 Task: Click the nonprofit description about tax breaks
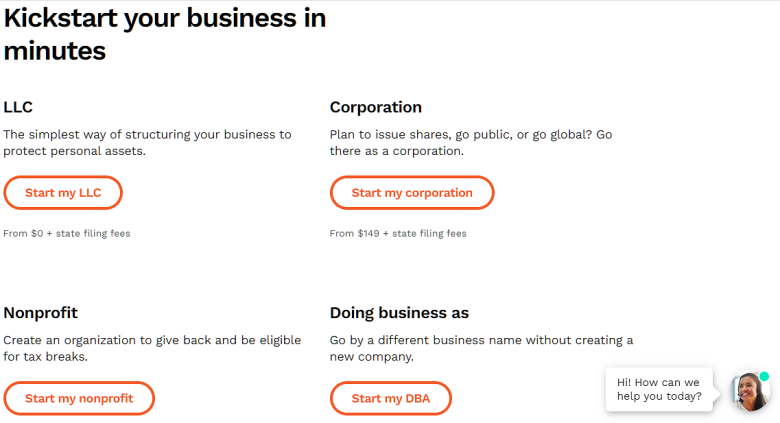tap(152, 348)
